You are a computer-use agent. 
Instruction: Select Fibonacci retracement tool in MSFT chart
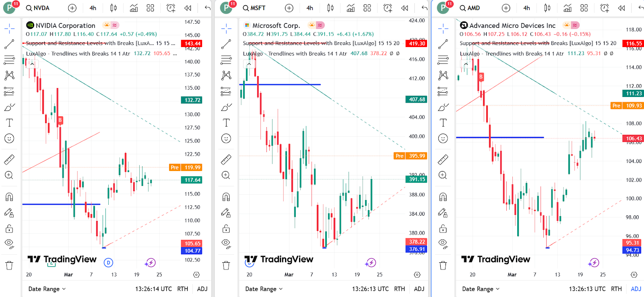[226, 60]
